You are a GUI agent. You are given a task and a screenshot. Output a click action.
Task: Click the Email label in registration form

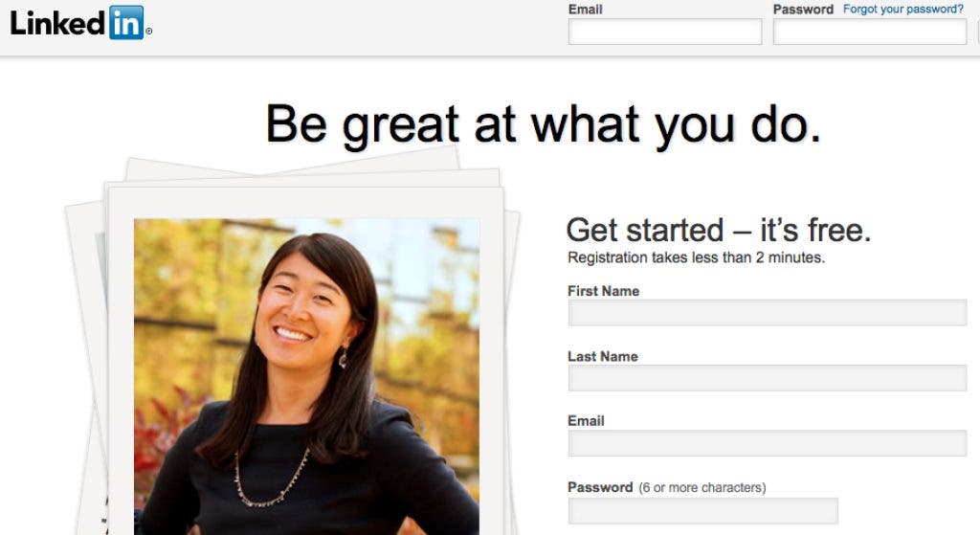tap(586, 420)
